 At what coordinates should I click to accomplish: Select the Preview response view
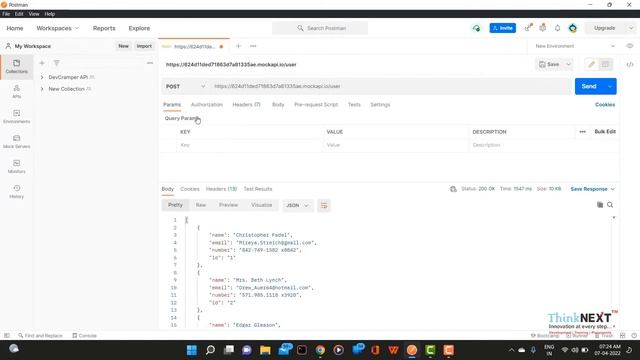click(228, 205)
